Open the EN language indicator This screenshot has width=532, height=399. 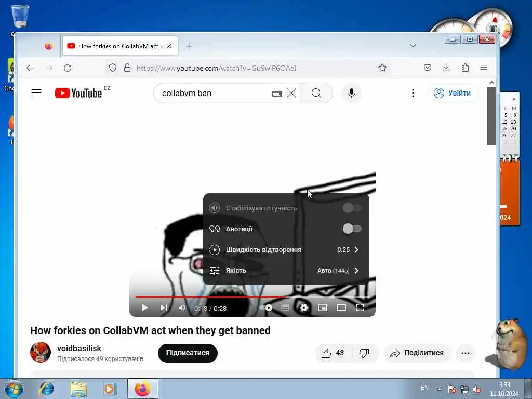click(x=424, y=388)
